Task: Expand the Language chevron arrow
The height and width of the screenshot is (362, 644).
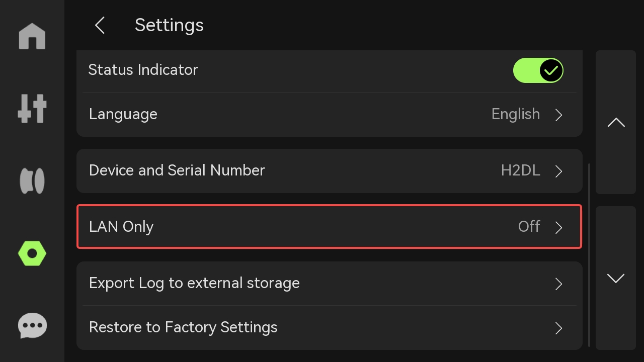Action: [x=558, y=115]
